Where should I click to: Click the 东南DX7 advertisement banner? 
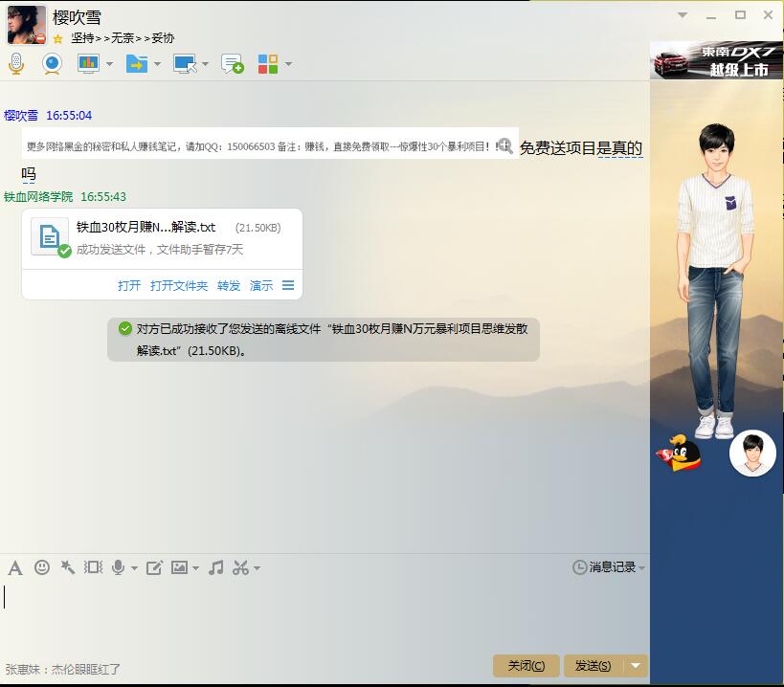(716, 60)
